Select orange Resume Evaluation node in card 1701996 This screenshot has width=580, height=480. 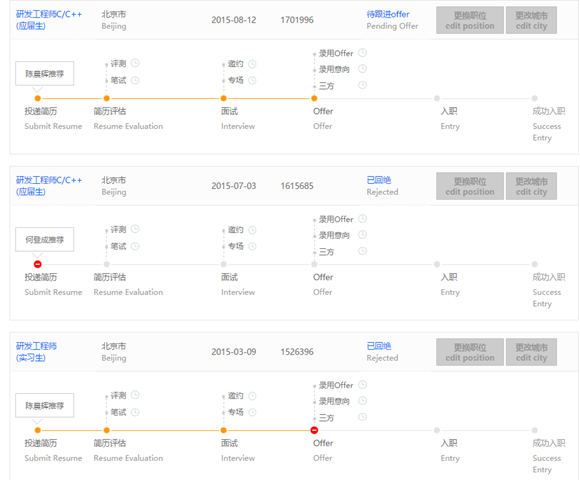[107, 98]
